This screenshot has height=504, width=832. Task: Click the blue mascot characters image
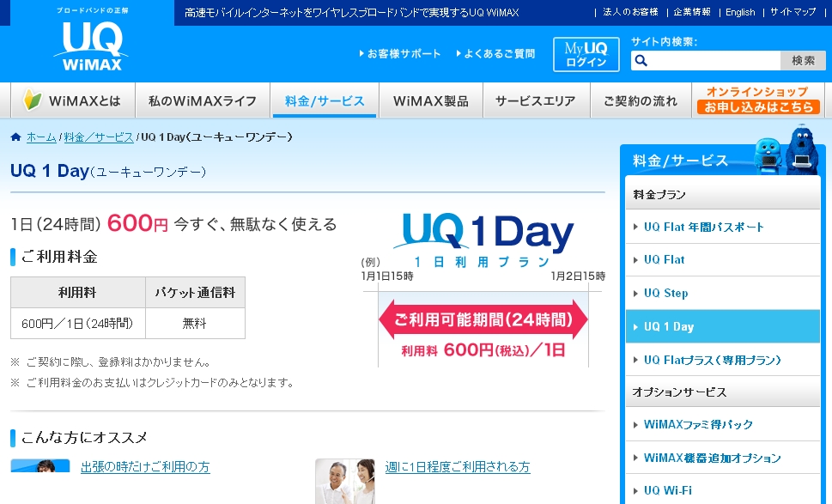tap(786, 151)
